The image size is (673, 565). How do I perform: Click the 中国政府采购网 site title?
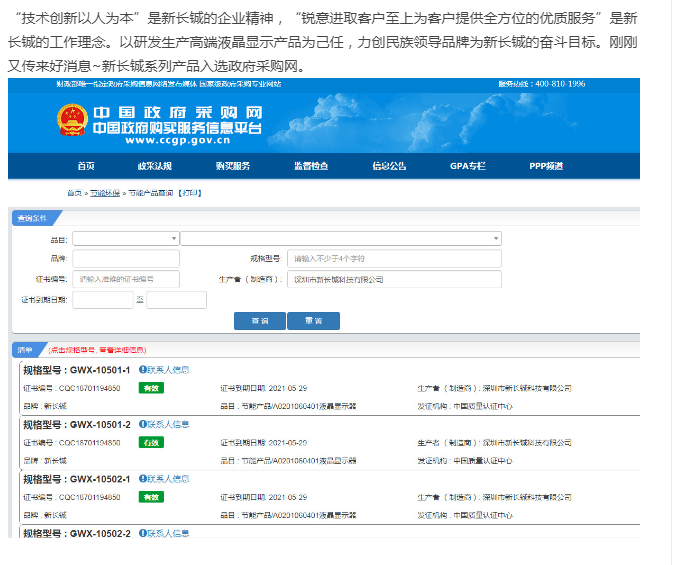(177, 112)
